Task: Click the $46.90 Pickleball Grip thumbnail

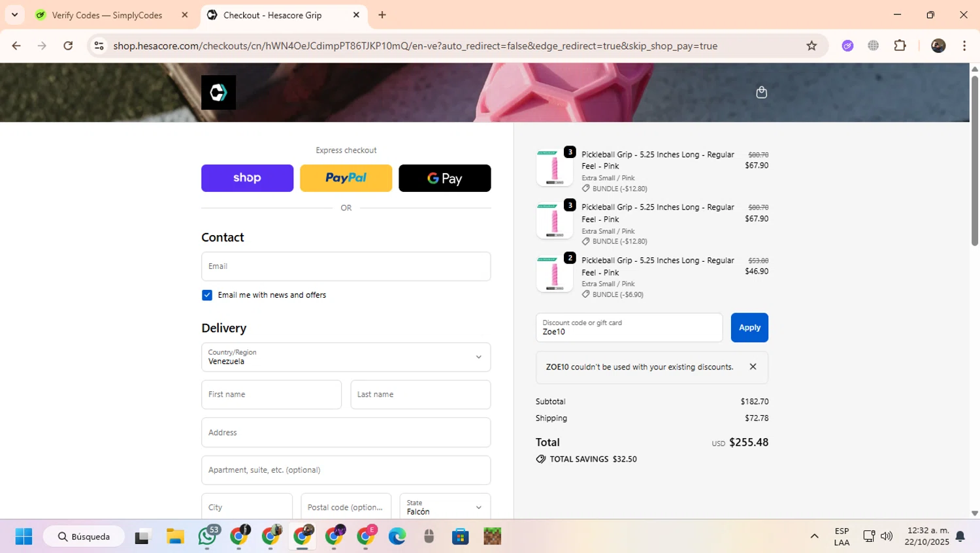Action: (555, 274)
